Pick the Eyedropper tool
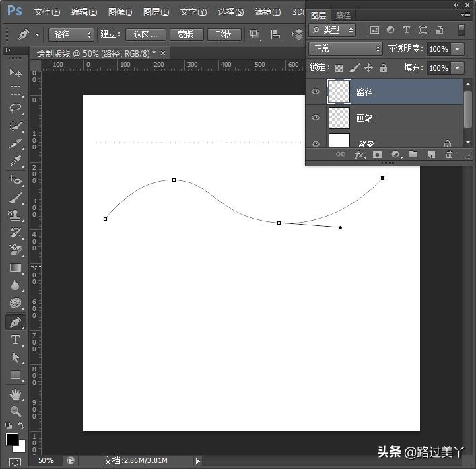This screenshot has width=476, height=469. point(15,161)
